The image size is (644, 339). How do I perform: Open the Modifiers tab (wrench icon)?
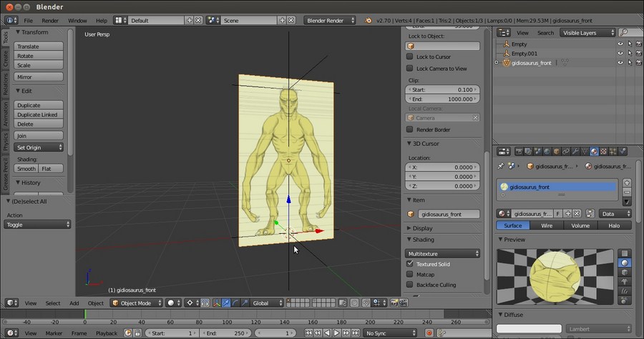(x=575, y=152)
